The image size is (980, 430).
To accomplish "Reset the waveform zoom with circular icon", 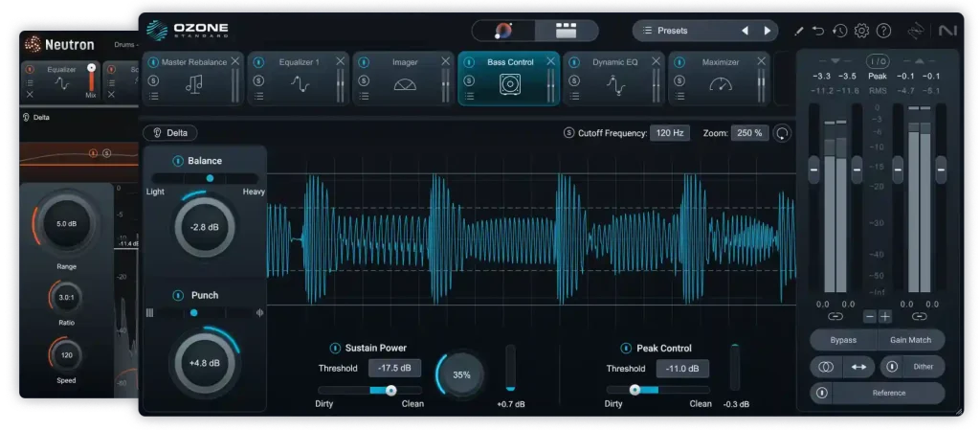I will click(783, 133).
